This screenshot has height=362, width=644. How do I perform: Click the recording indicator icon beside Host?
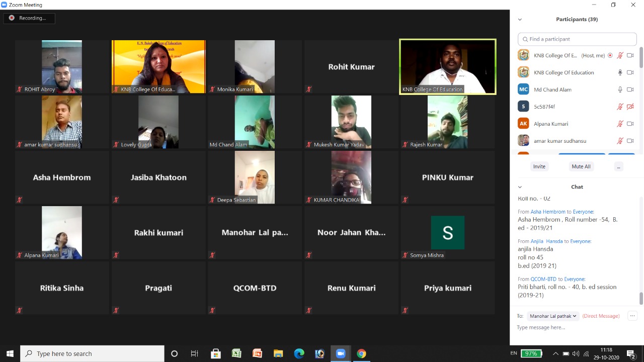pos(610,55)
